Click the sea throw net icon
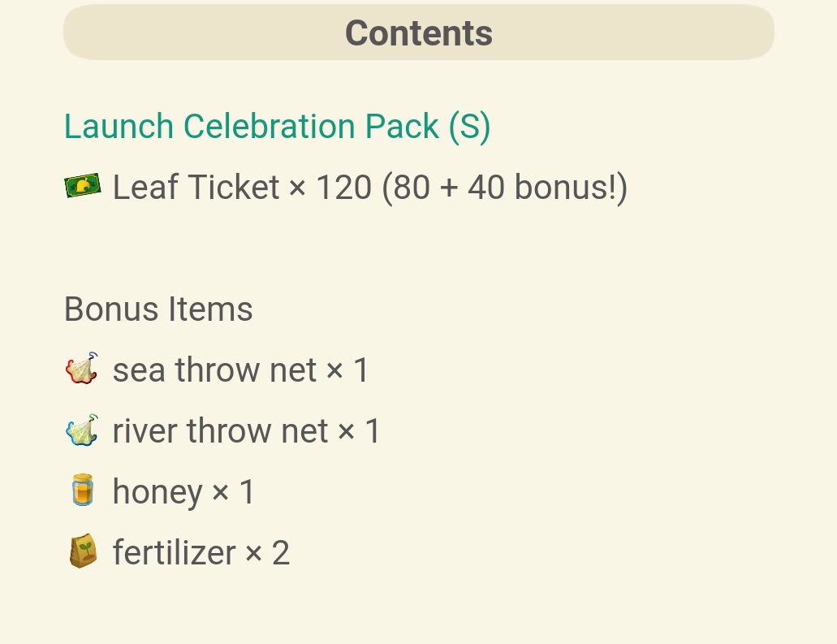 click(82, 368)
